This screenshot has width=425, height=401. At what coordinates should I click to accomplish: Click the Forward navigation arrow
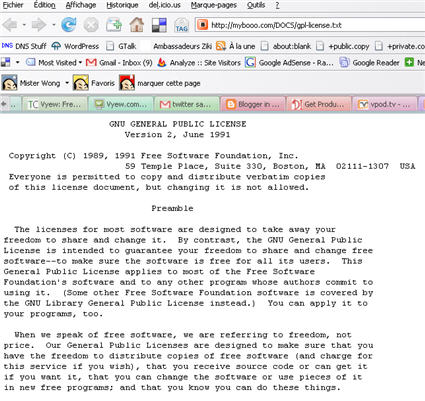pyautogui.click(x=39, y=25)
